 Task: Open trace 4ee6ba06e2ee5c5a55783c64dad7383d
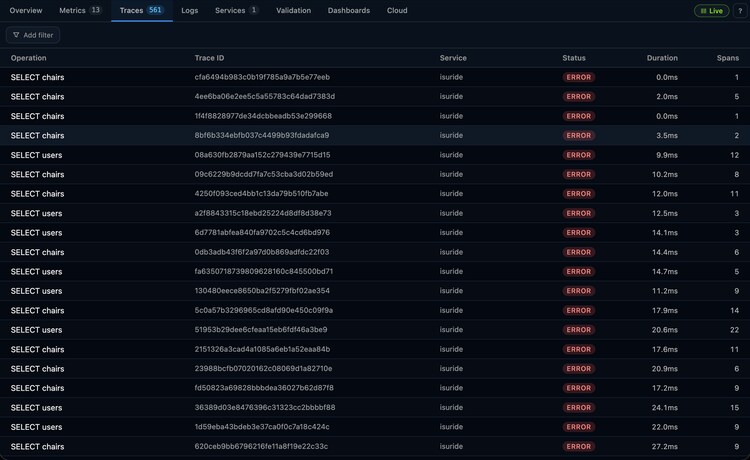(265, 97)
